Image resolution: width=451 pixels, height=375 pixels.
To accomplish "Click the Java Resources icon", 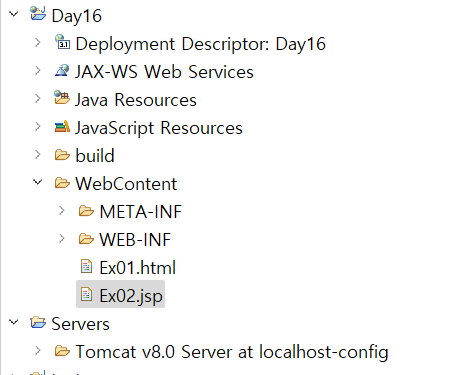I will pyautogui.click(x=62, y=98).
